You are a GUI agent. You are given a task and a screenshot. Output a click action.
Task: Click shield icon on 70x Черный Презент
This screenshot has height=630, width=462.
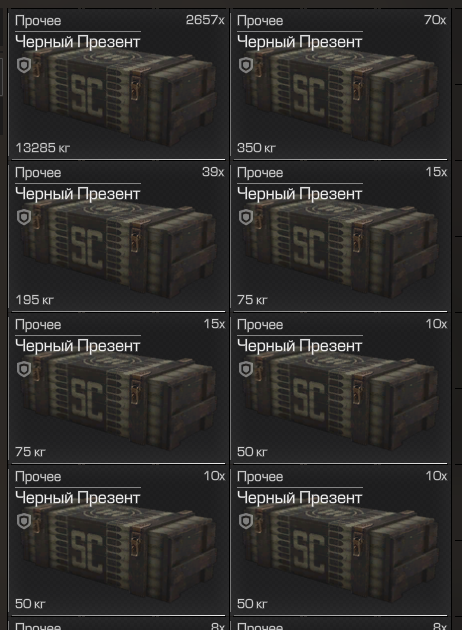point(246,65)
